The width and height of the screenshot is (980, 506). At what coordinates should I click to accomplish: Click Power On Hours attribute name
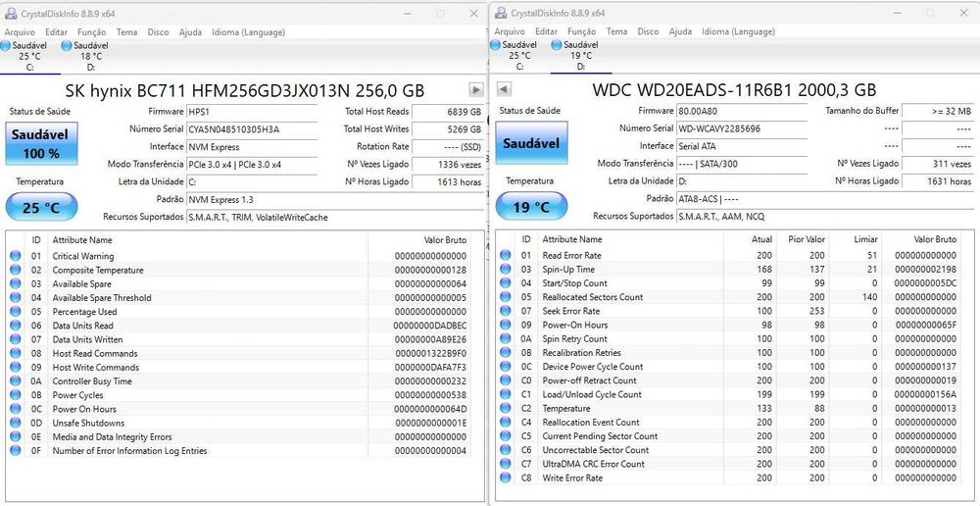coord(83,409)
